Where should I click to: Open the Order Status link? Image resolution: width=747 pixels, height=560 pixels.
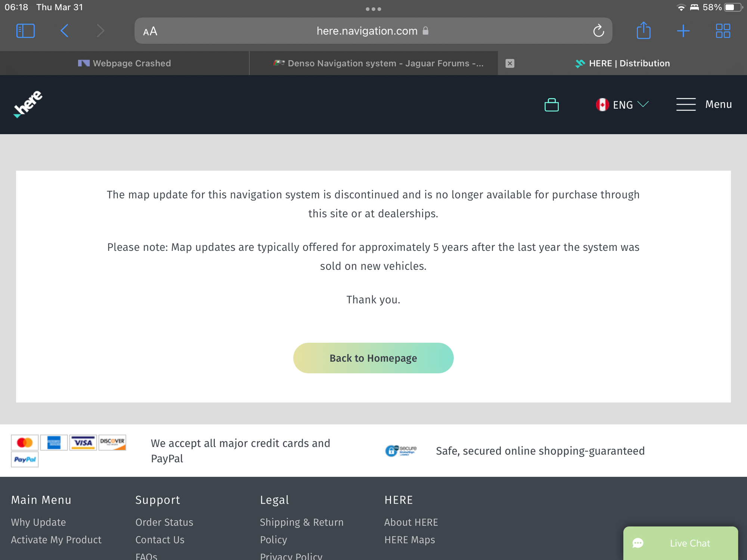coord(164,522)
